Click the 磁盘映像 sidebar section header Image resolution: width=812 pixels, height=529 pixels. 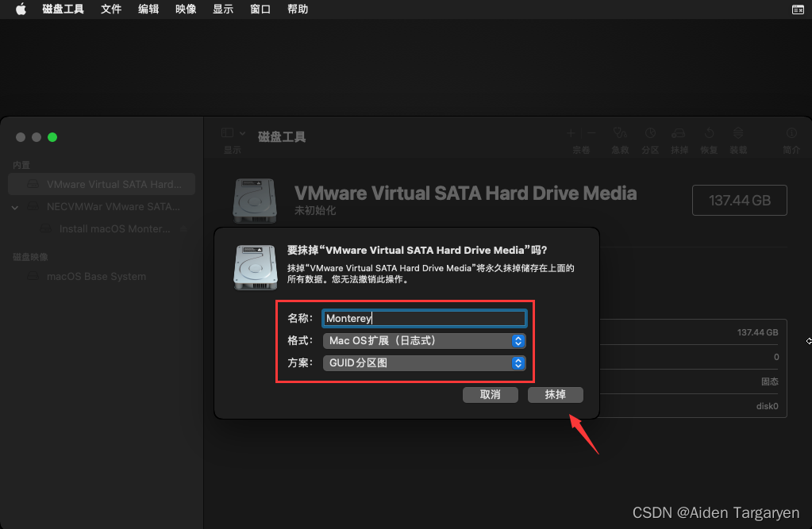tap(30, 257)
